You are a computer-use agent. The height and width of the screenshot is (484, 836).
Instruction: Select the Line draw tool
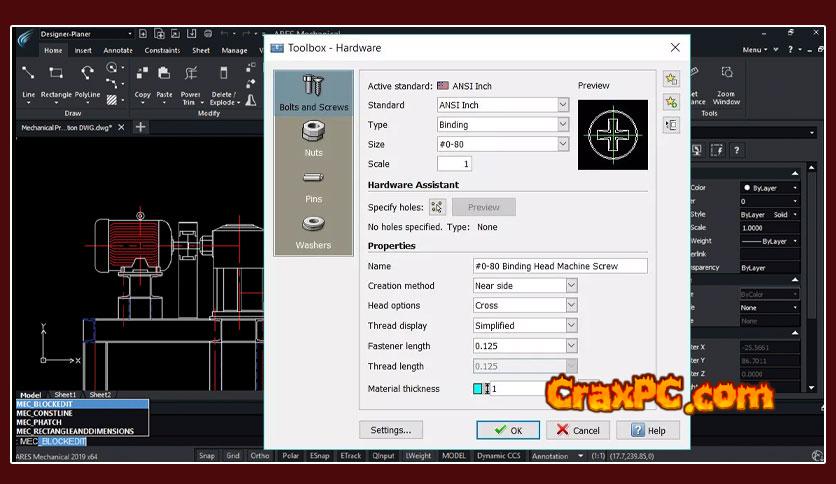tap(28, 82)
